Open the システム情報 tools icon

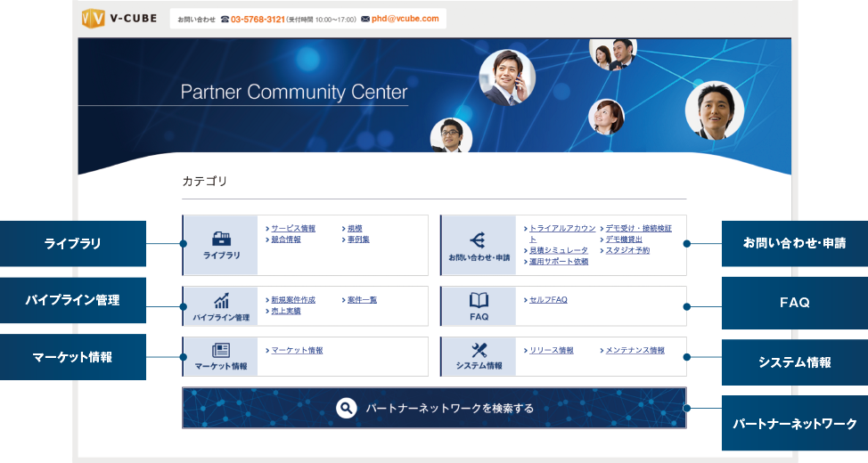coord(479,350)
